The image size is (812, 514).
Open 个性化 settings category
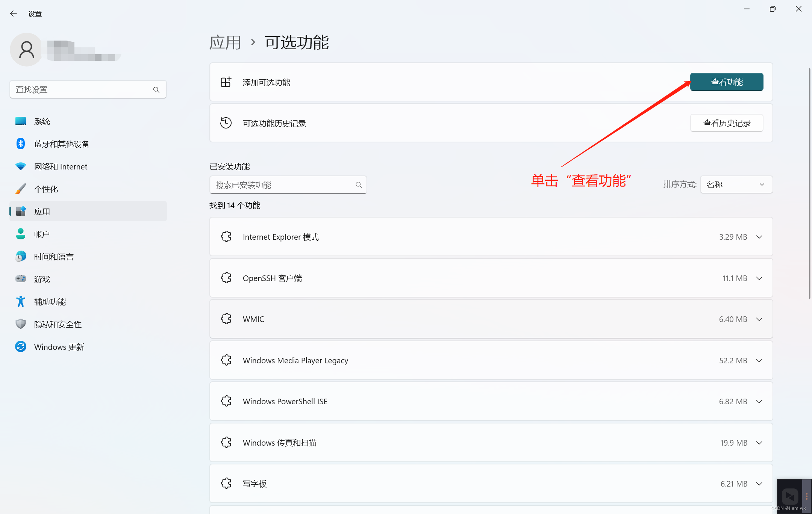click(46, 189)
